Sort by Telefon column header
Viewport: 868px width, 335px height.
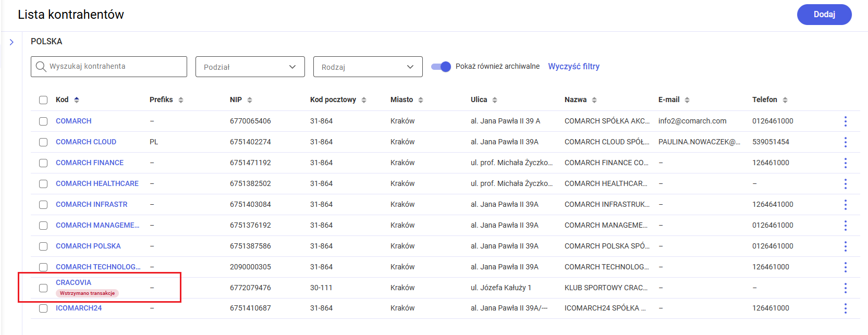(x=765, y=100)
